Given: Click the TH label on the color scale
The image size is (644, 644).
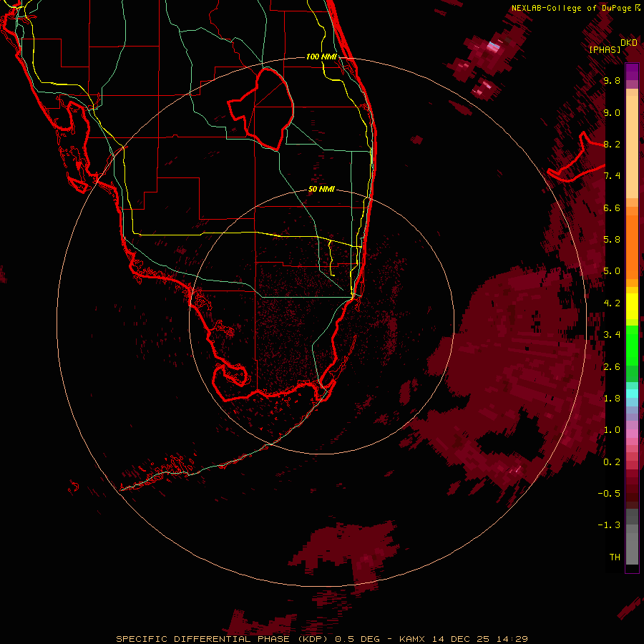Looking at the screenshot, I should pos(615,557).
